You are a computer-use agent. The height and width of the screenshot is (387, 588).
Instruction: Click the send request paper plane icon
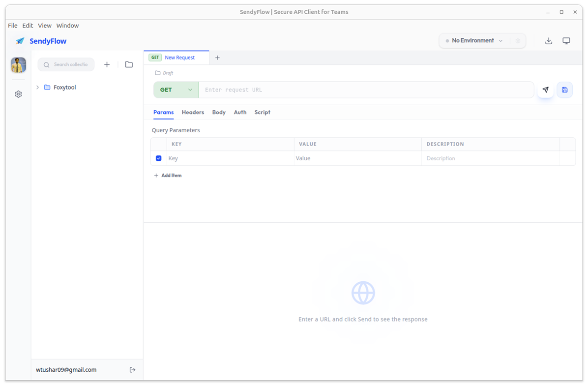545,89
